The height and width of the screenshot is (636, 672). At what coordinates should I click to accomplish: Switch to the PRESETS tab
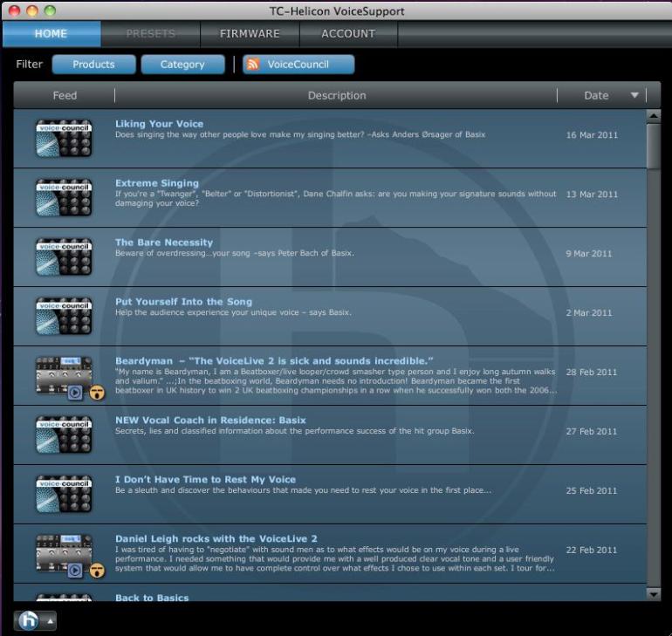point(150,33)
